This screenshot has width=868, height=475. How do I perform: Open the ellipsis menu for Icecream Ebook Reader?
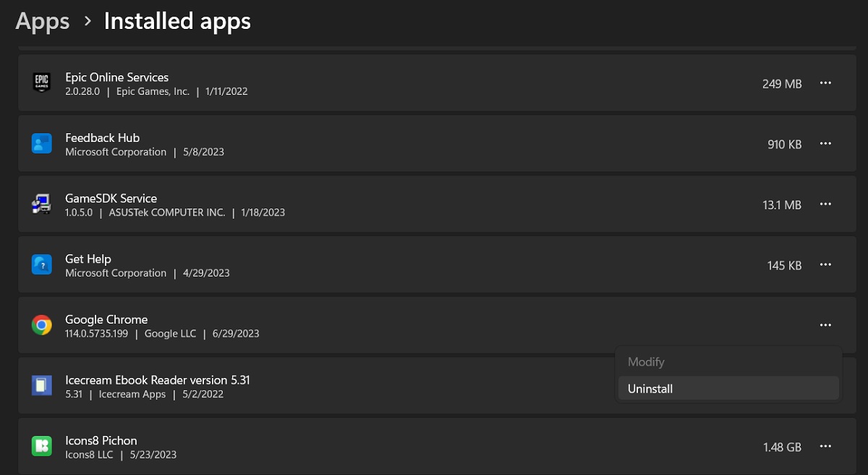[825, 385]
